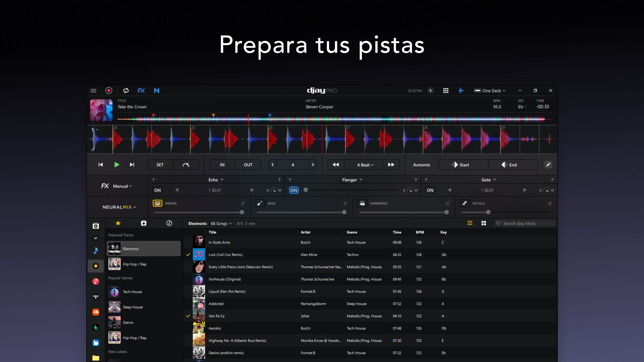Click the pencil edit icon next to Automix End
The width and height of the screenshot is (644, 362).
click(x=548, y=165)
